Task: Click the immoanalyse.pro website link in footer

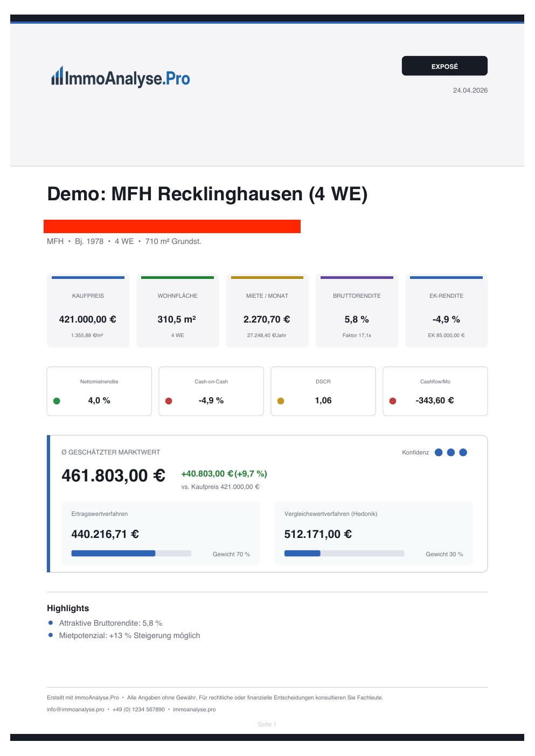Action: tap(194, 710)
